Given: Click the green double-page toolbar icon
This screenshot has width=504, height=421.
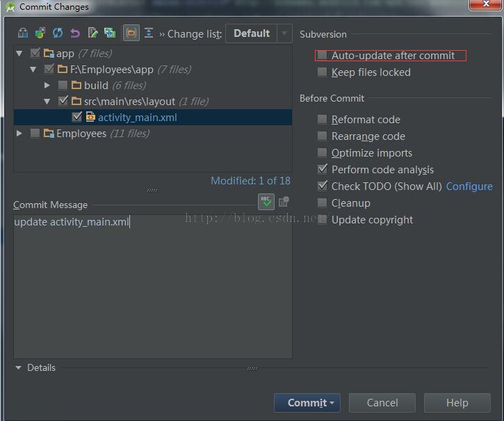Looking at the screenshot, I should click(110, 33).
